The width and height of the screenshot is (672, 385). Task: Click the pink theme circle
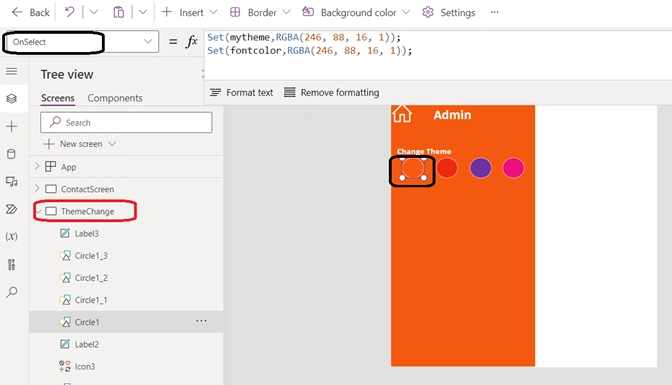coord(513,168)
